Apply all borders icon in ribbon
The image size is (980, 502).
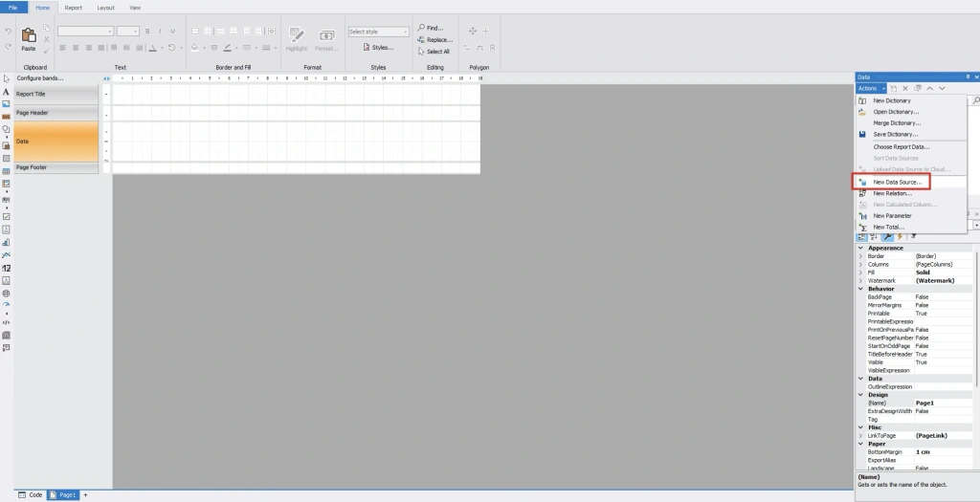[x=195, y=32]
